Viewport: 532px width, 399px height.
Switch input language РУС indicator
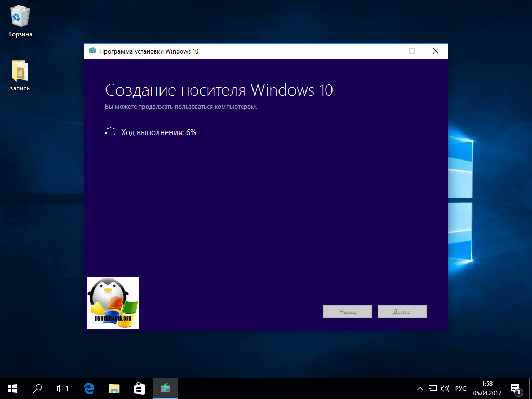460,389
